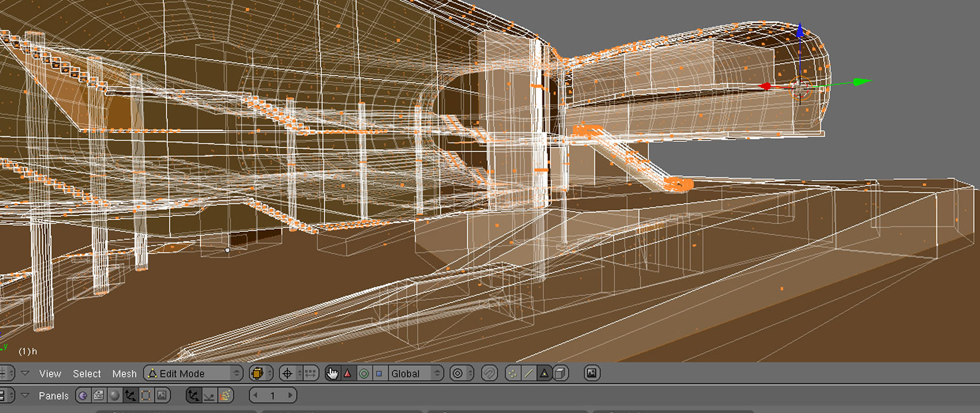Toggle the 3D transform manipulator hand icon
Viewport: 980px width, 413px height.
332,373
